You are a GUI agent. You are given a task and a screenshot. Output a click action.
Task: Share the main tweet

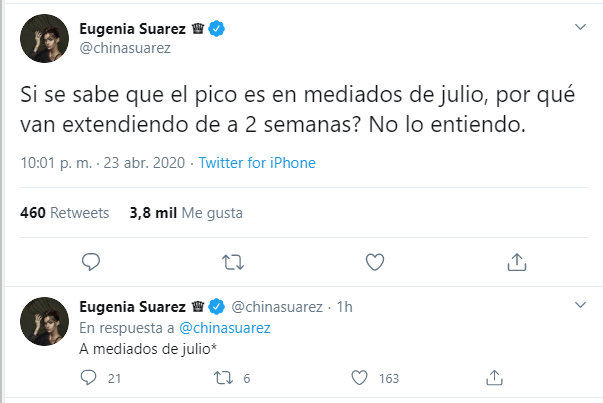(x=517, y=262)
